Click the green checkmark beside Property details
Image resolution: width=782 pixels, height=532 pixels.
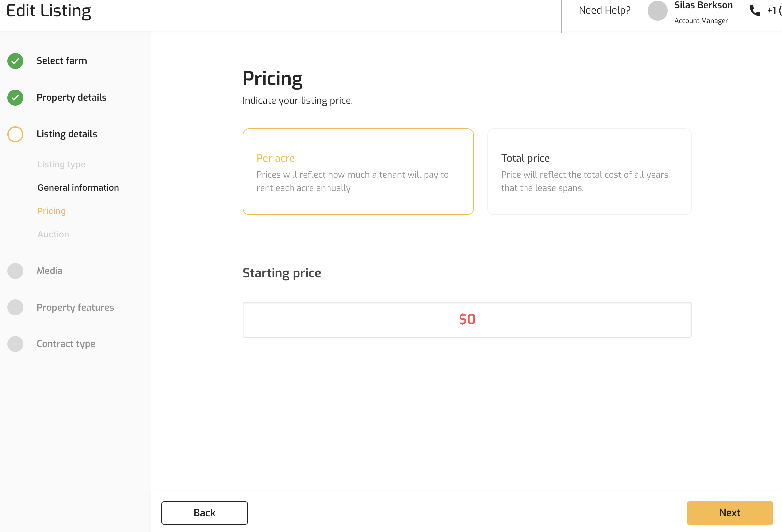pyautogui.click(x=15, y=98)
